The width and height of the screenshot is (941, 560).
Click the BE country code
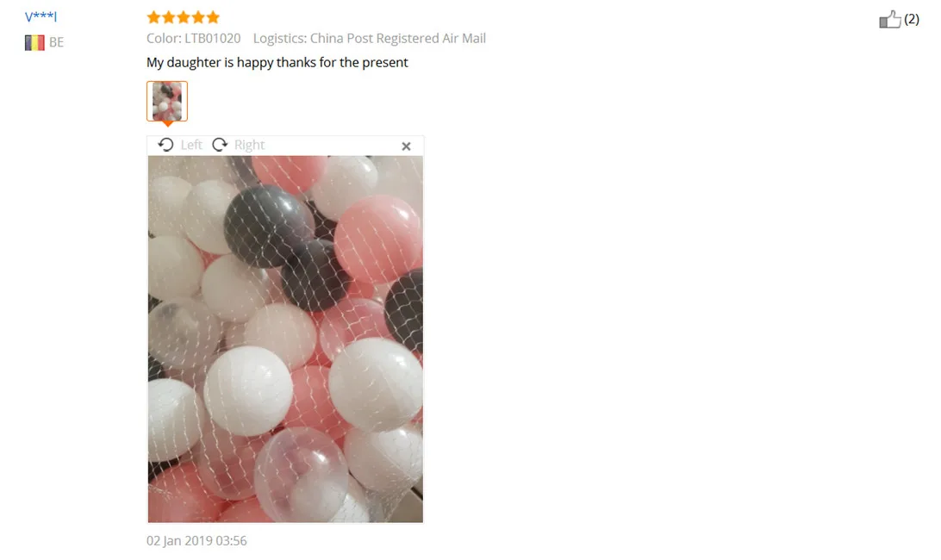56,42
